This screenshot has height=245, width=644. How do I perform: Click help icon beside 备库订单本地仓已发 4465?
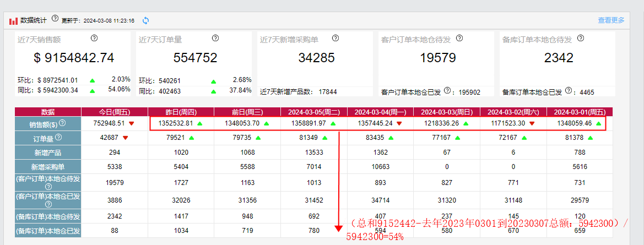pos(569,91)
